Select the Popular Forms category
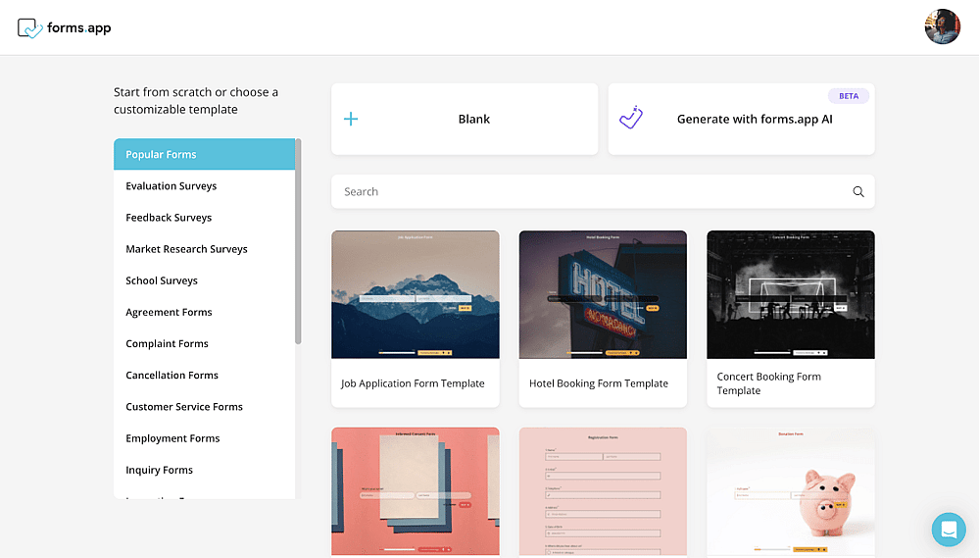This screenshot has width=980, height=558. pos(205,154)
